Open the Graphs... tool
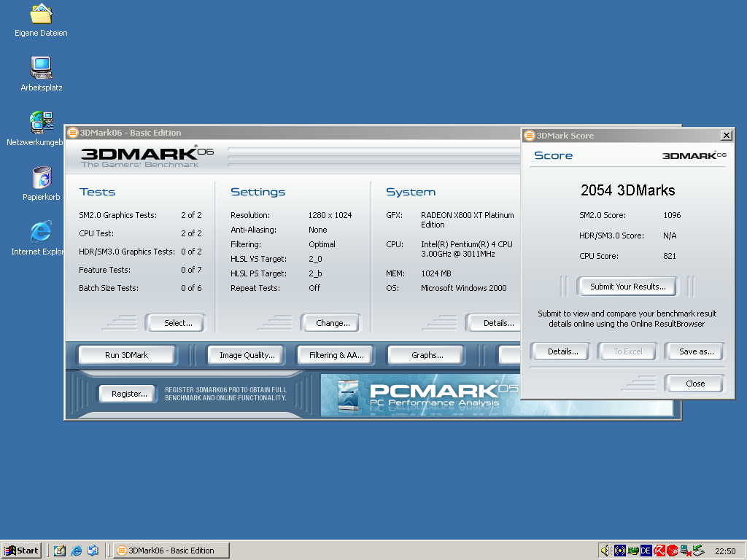The height and width of the screenshot is (560, 747). tap(426, 355)
